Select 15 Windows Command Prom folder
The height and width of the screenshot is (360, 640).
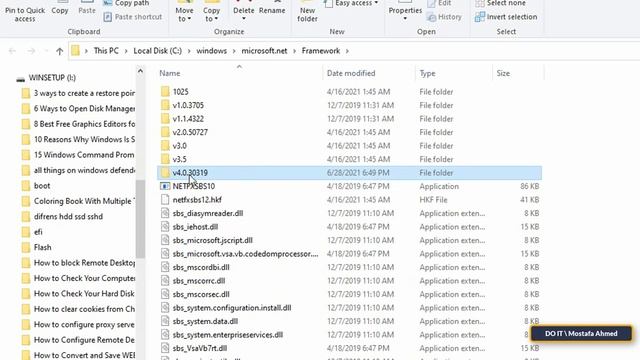(x=84, y=155)
